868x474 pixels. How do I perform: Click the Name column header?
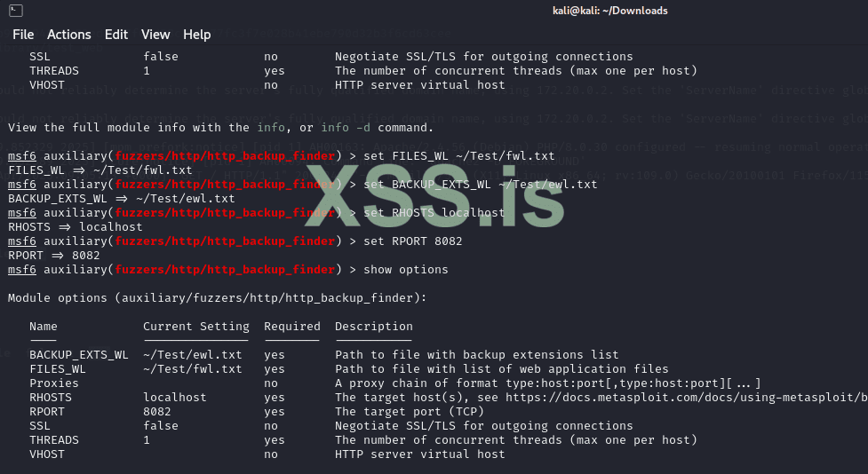point(43,327)
